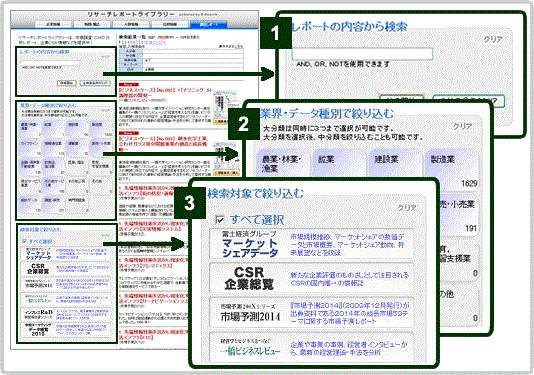Click クリア in the 検索対象で絞り込む panel

coord(407,207)
